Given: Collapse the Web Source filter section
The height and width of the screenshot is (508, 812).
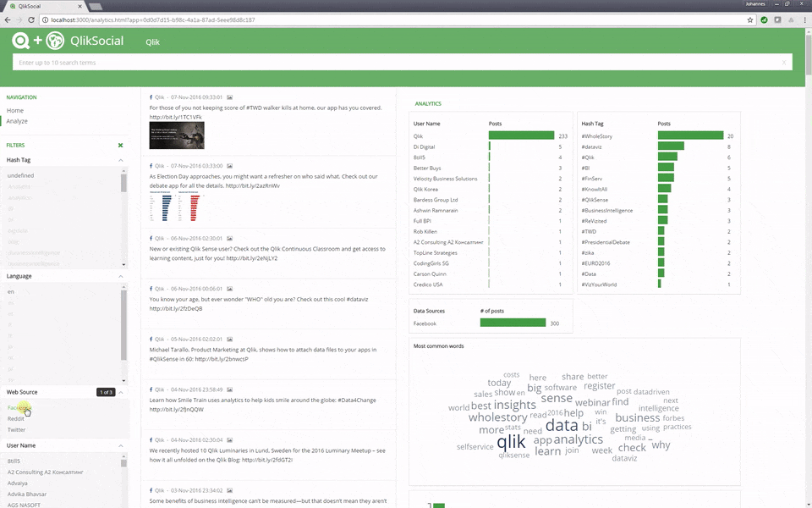Looking at the screenshot, I should pos(121,392).
